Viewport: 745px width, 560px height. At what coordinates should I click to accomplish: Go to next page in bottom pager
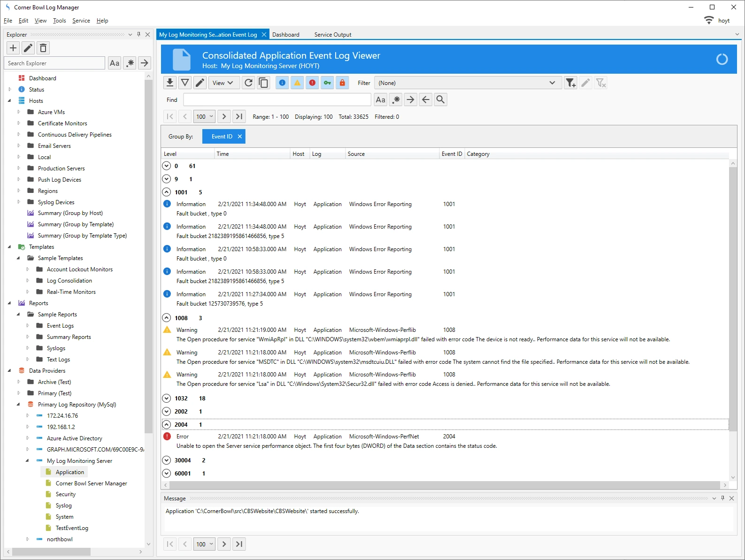point(224,544)
